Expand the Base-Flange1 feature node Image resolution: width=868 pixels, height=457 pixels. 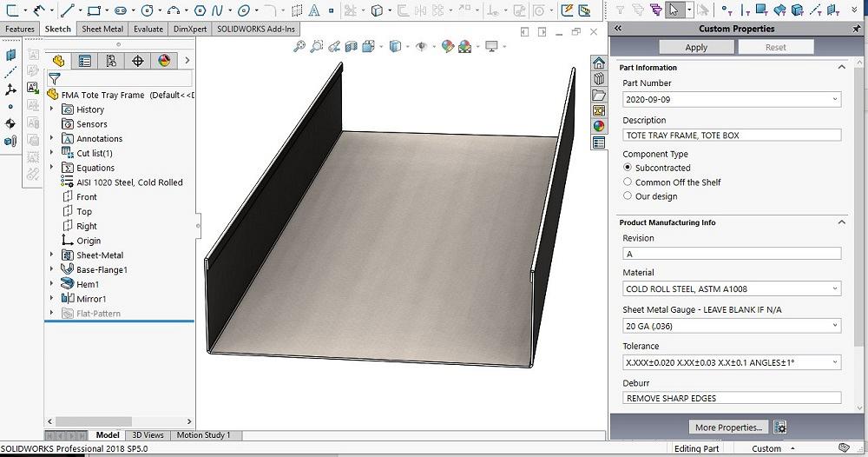[x=52, y=269]
